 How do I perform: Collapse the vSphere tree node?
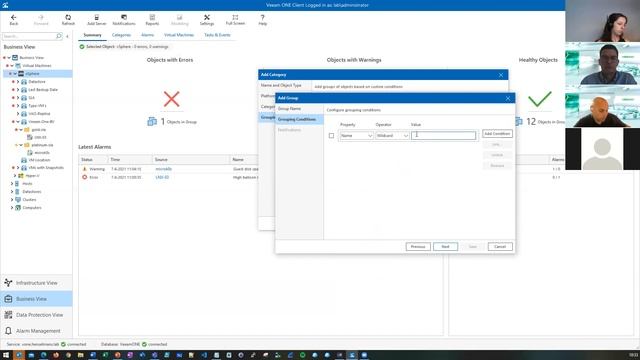pyautogui.click(x=15, y=74)
